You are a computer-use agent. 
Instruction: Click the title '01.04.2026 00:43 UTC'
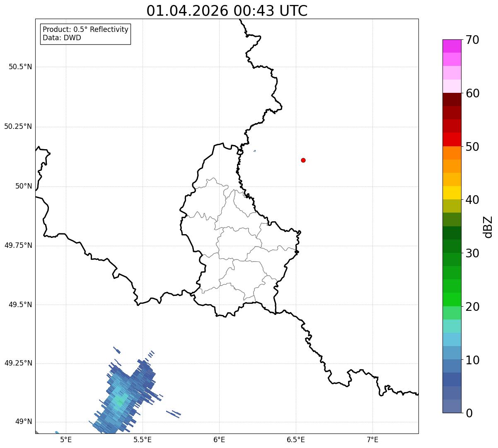click(x=227, y=11)
